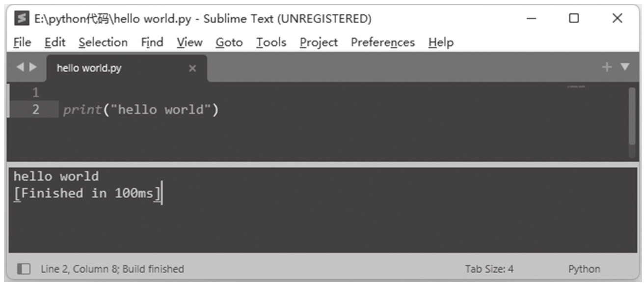The width and height of the screenshot is (644, 284).
Task: Click the editor vertical scrollbar
Action: pyautogui.click(x=632, y=116)
